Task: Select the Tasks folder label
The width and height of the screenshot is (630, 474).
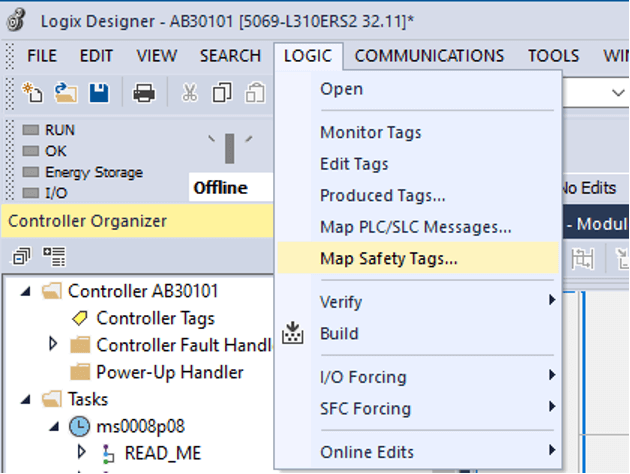Action: 88,399
